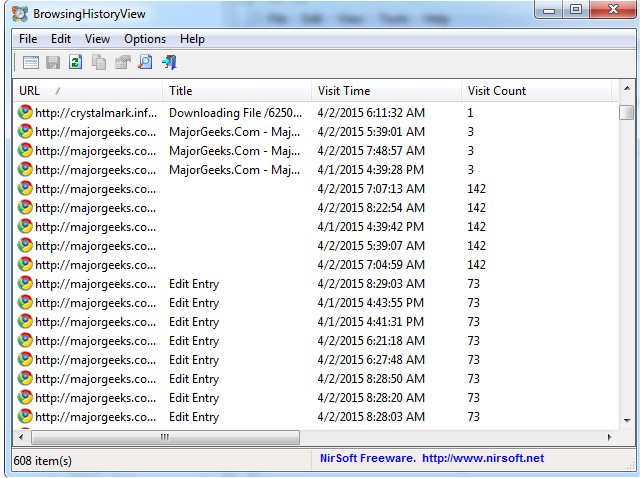Click the Advanced Options toolbar icon
The width and height of the screenshot is (640, 478).
30,63
